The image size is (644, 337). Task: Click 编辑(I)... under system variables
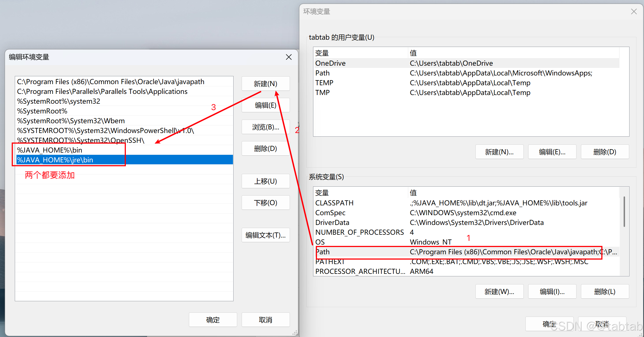point(552,291)
